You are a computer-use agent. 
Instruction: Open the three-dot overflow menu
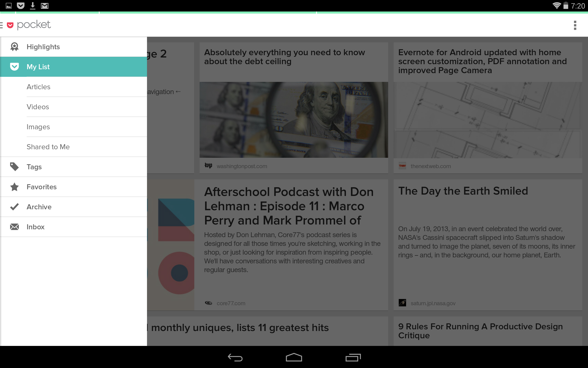tap(575, 25)
